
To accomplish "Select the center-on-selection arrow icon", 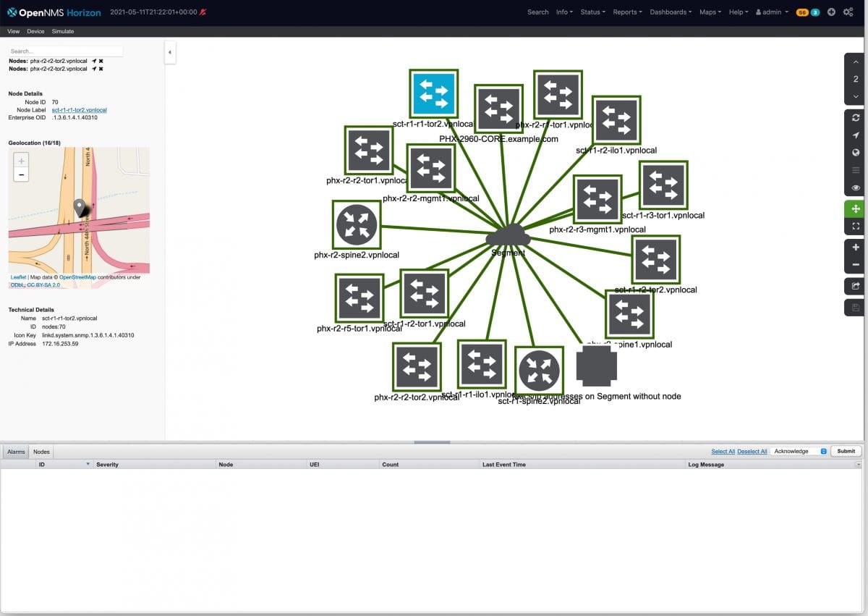I will point(855,135).
